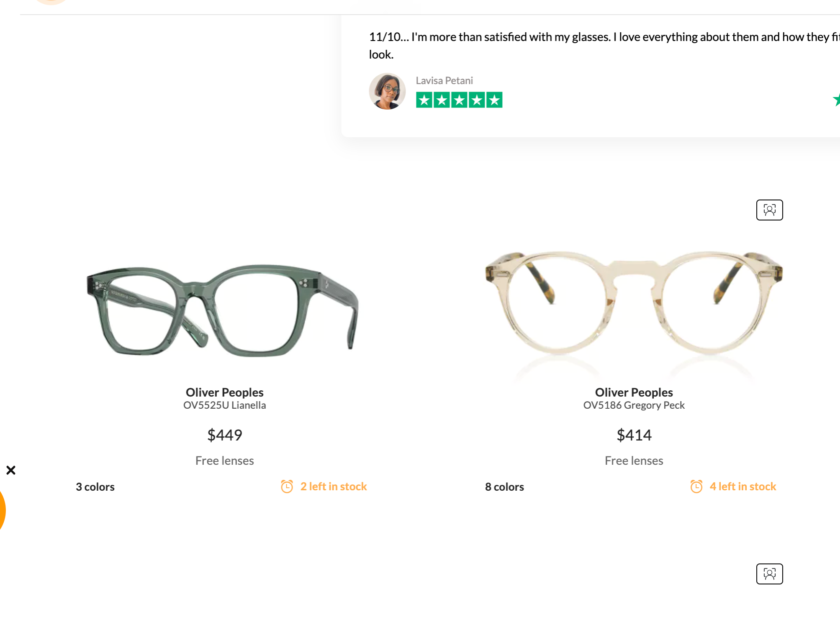The image size is (840, 630).
Task: Click the clock icon beside 2 left in stock
Action: [x=287, y=487]
